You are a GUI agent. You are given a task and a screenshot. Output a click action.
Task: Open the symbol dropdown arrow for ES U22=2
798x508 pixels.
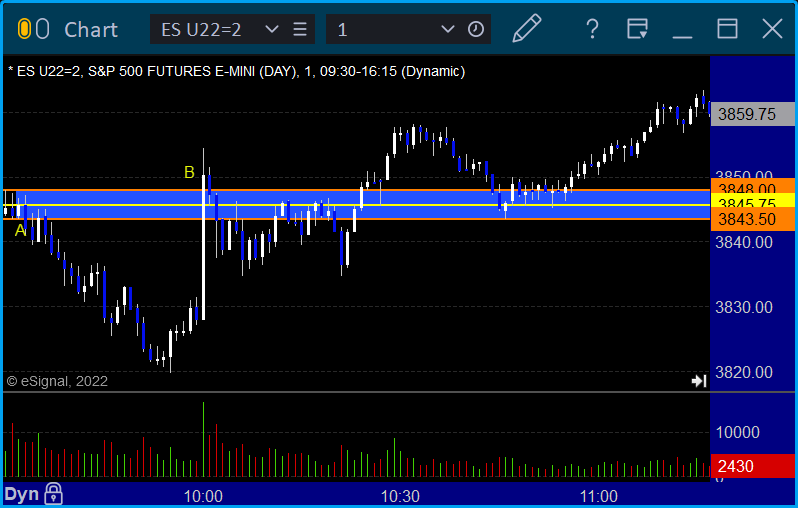tap(272, 29)
